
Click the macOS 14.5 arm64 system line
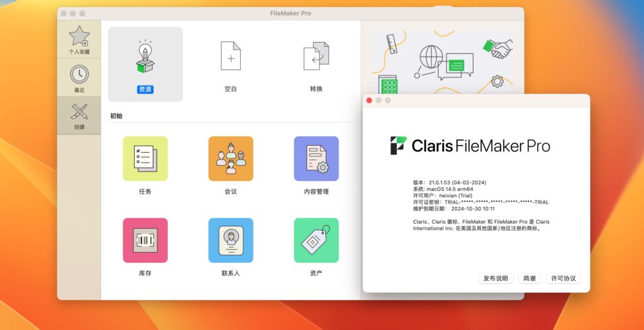[443, 189]
